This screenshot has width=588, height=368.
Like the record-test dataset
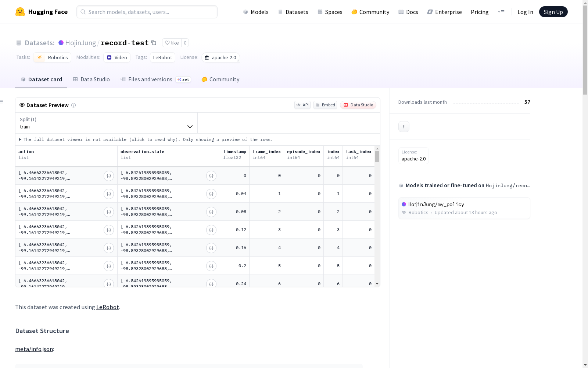point(172,43)
